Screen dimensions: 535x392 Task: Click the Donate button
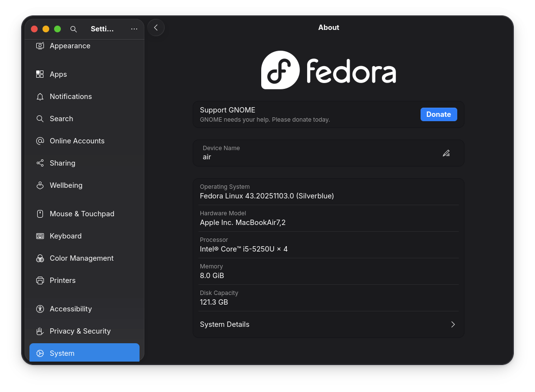click(438, 114)
